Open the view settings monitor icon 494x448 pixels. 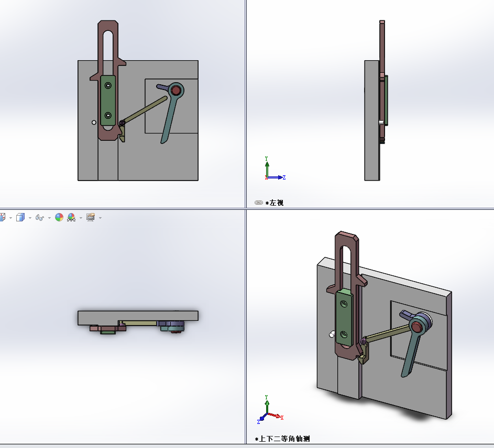[91, 217]
